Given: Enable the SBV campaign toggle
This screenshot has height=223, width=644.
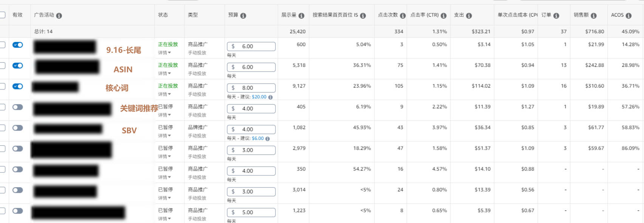Looking at the screenshot, I should [x=18, y=128].
